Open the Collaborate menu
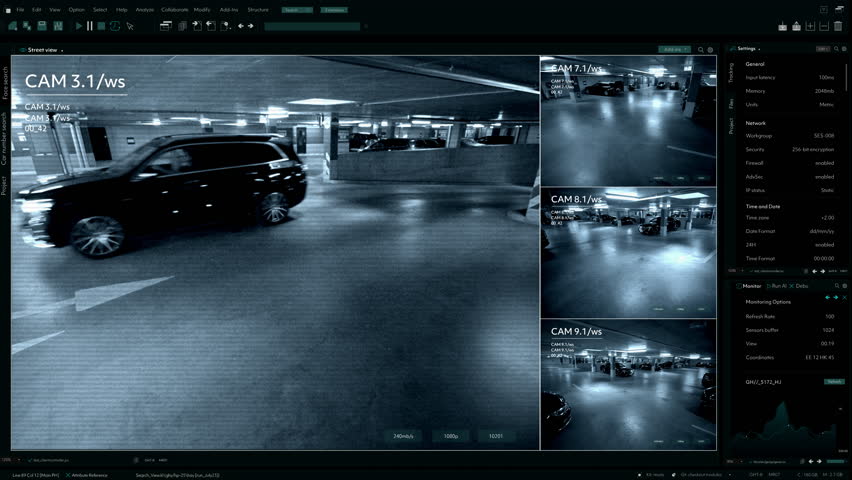852x480 pixels. 174,9
